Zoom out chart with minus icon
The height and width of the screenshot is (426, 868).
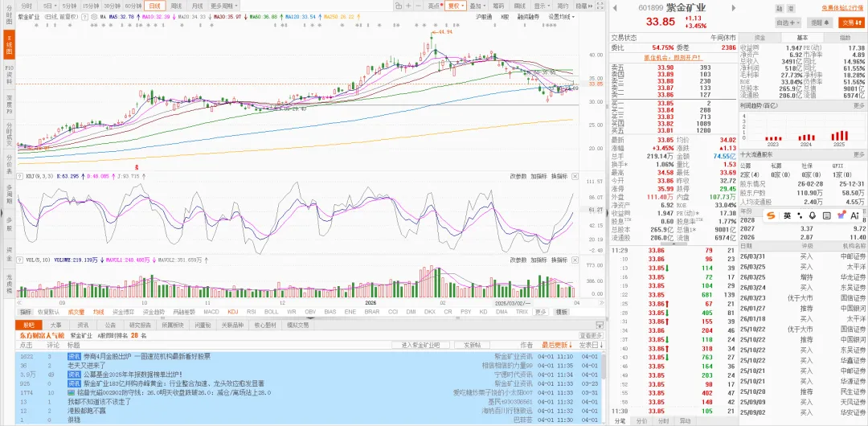(418, 6)
